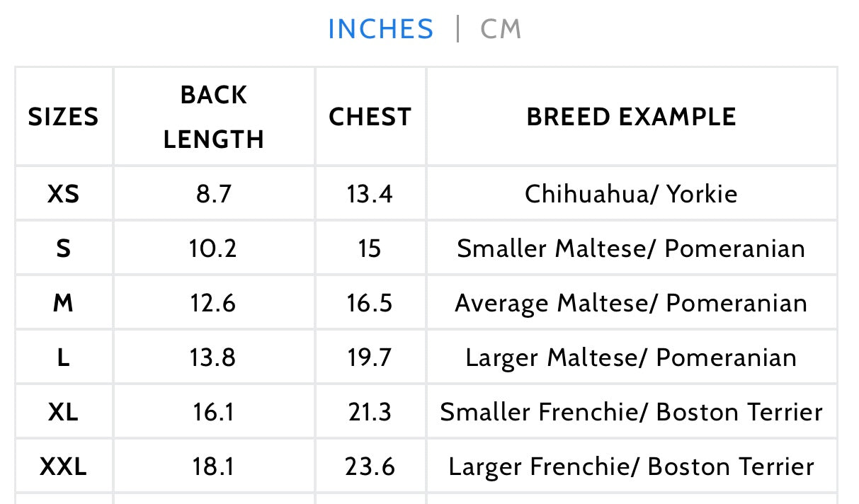The width and height of the screenshot is (859, 504).
Task: Click the Larger Maltese/ Pomeranian cell
Action: 631,357
